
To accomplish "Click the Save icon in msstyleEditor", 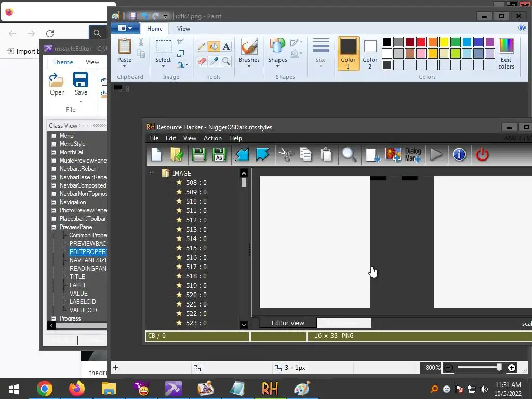I will tap(81, 84).
